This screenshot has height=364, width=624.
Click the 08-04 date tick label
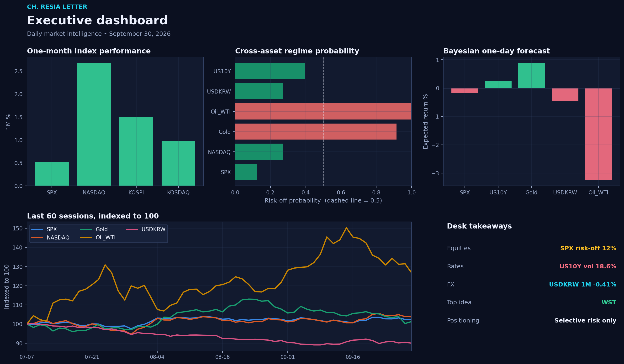pyautogui.click(x=157, y=357)
